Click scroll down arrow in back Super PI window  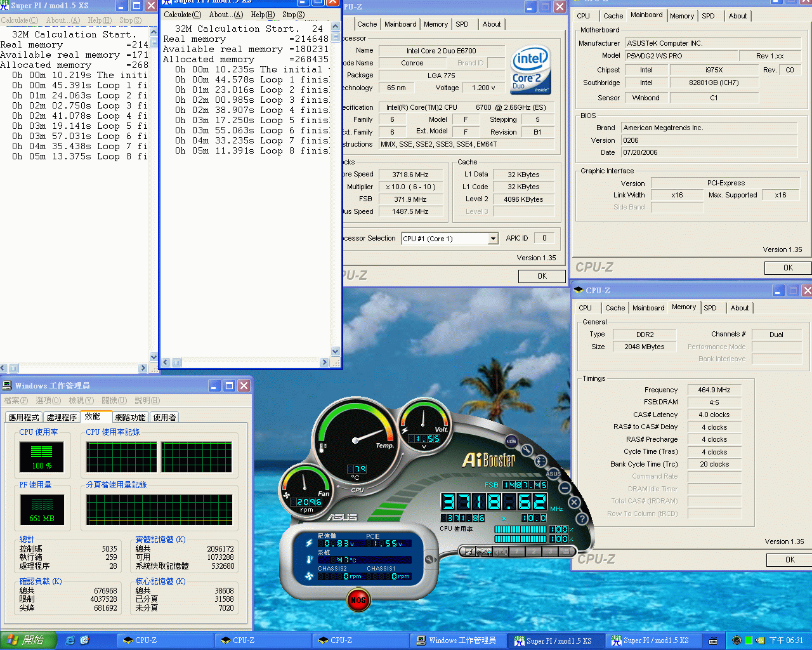click(153, 357)
